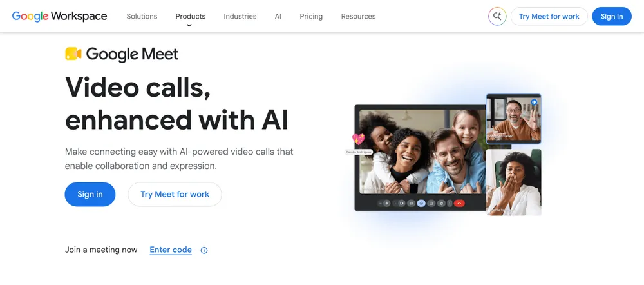Click the Sign in button below the headline
644x285 pixels.
pyautogui.click(x=90, y=194)
